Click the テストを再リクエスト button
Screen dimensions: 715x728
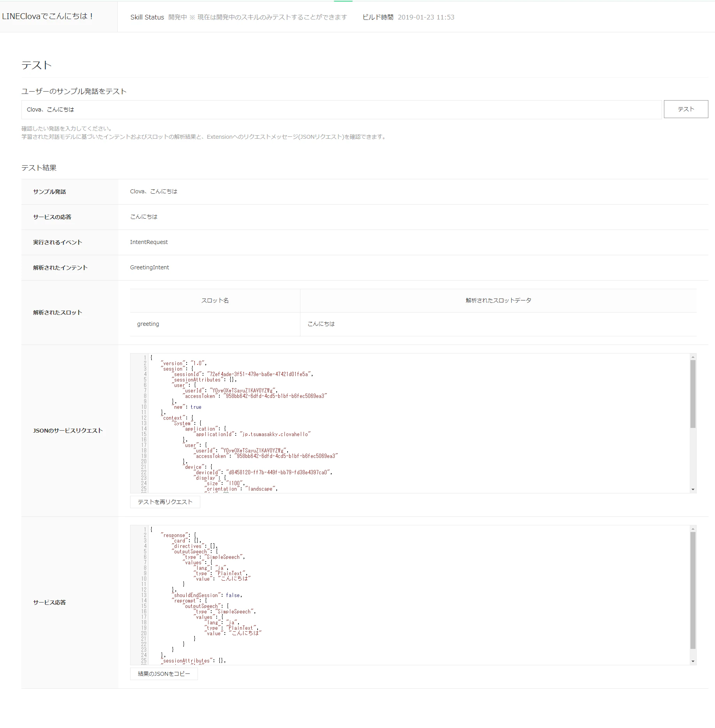coord(165,502)
